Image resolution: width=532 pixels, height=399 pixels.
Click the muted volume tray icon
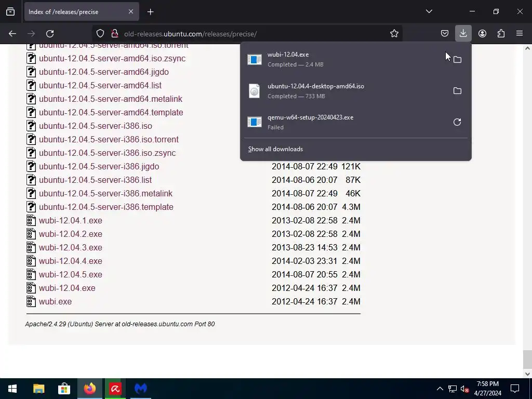(x=464, y=389)
